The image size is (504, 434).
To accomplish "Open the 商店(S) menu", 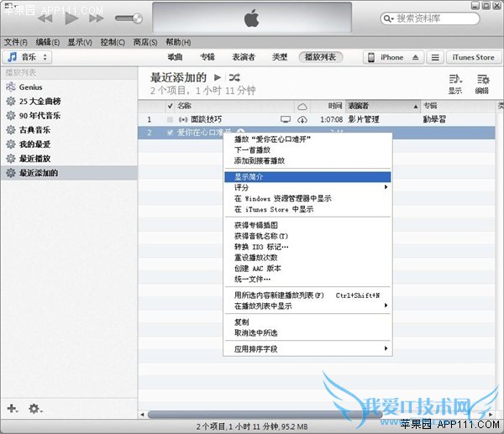I will pyautogui.click(x=145, y=42).
